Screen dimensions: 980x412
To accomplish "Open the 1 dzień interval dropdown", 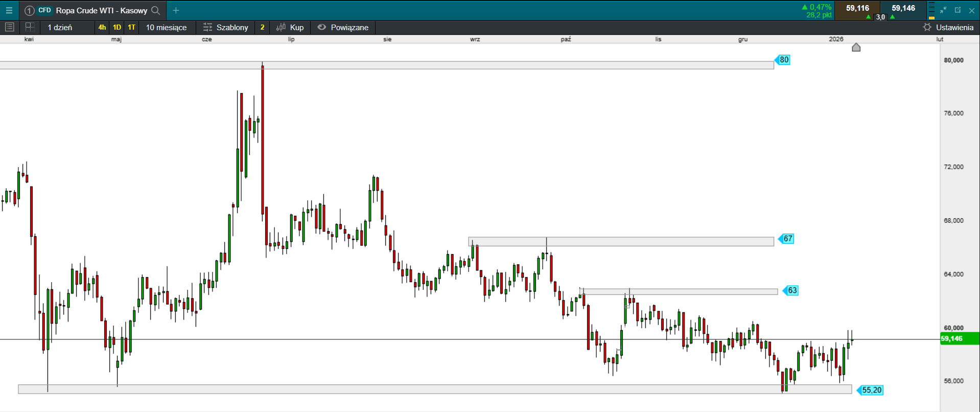I will coord(60,27).
